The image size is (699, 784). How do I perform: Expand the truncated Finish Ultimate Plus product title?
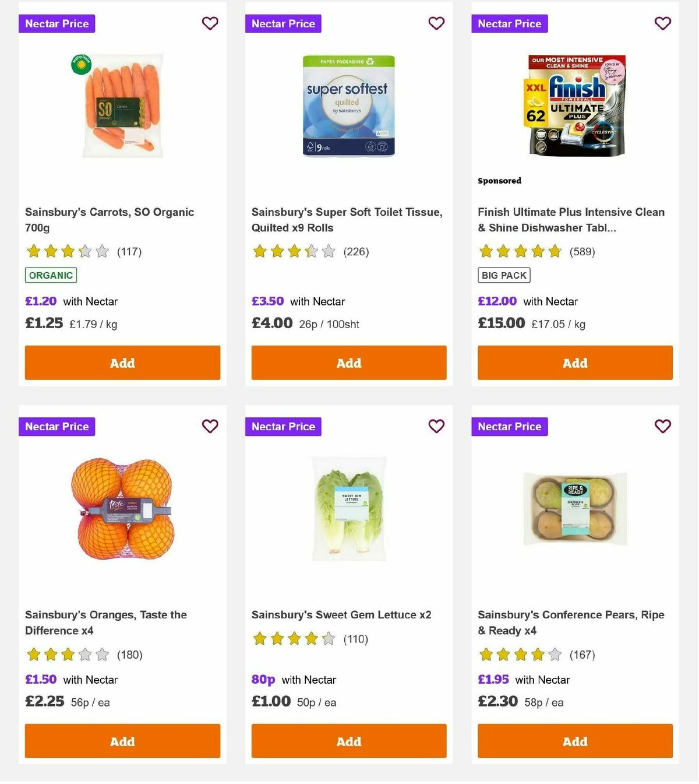(x=571, y=220)
